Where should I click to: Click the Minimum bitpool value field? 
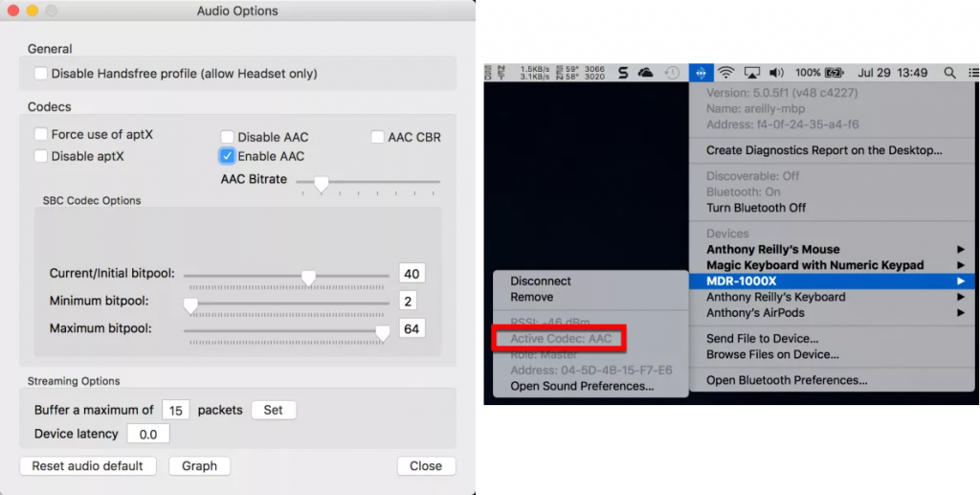click(x=408, y=302)
